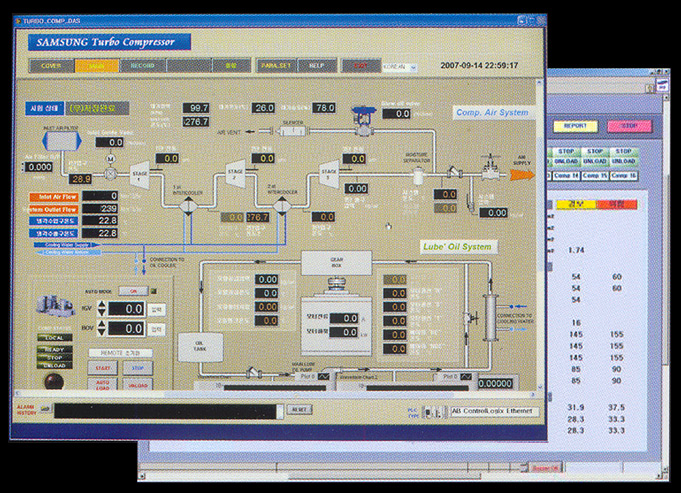
Task: Toggle the PLC TYPE switch icon
Action: point(434,412)
